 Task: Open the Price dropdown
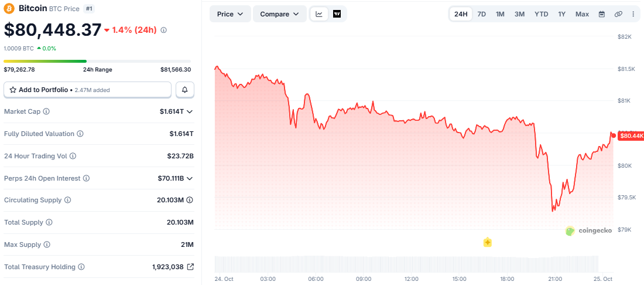point(230,14)
